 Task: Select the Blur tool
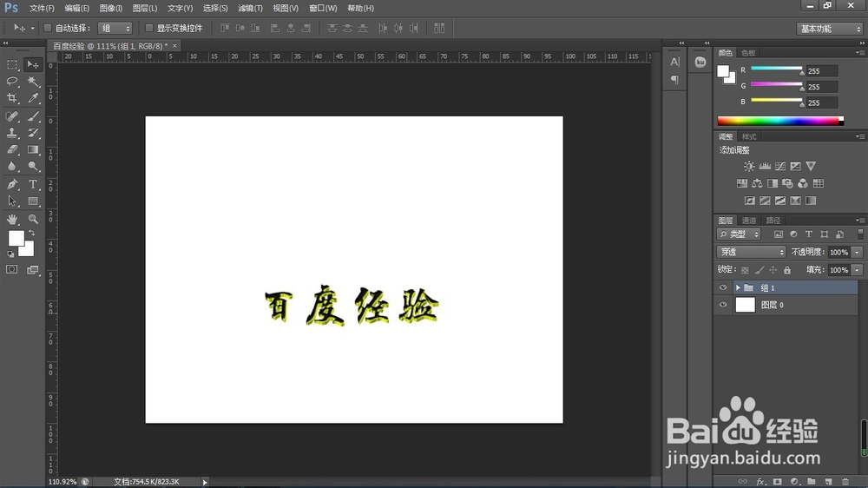coord(12,166)
